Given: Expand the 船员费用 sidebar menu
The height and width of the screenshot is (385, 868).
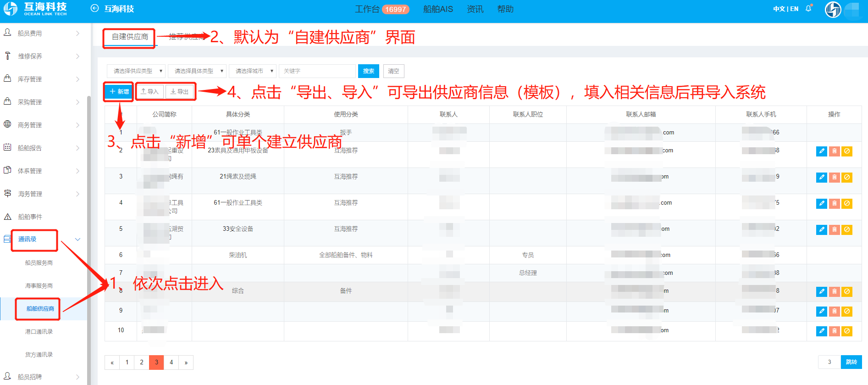Looking at the screenshot, I should [x=43, y=33].
